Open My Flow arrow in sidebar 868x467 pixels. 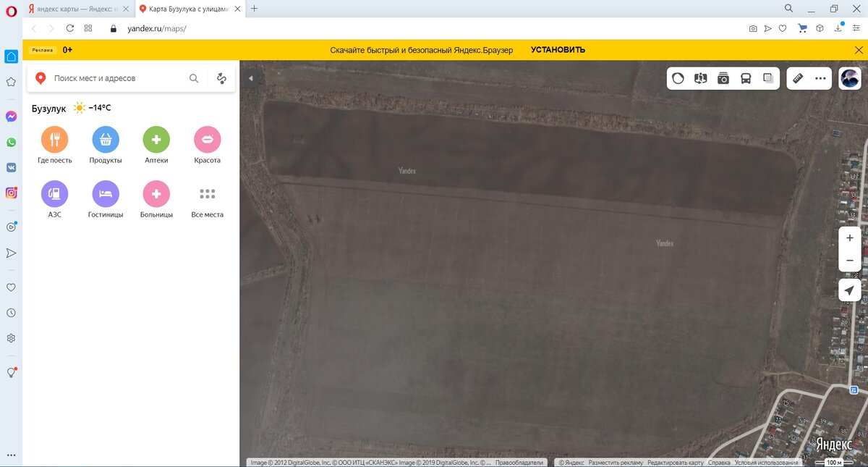[x=11, y=253]
